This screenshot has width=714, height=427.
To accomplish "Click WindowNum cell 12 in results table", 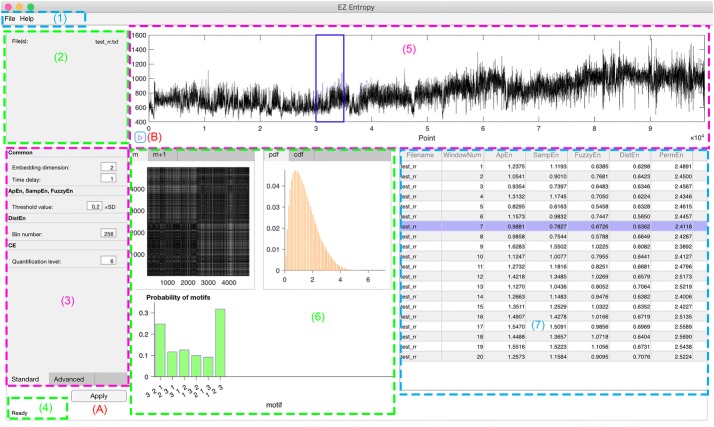I will [x=462, y=276].
